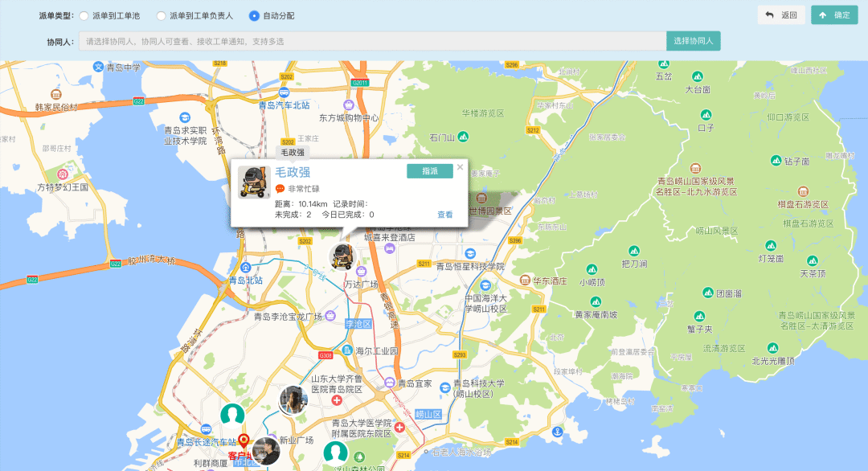
Task: Select the 派单到工单池 radio option
Action: point(84,15)
